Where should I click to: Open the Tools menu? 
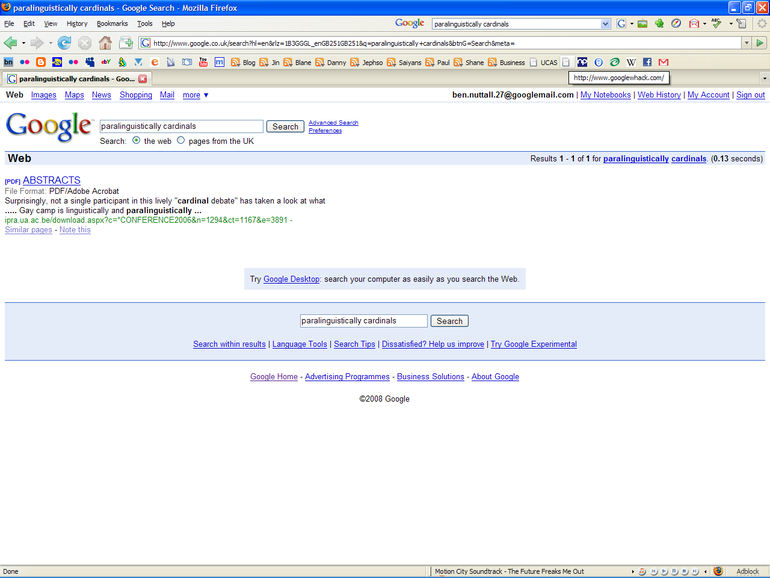click(x=144, y=24)
